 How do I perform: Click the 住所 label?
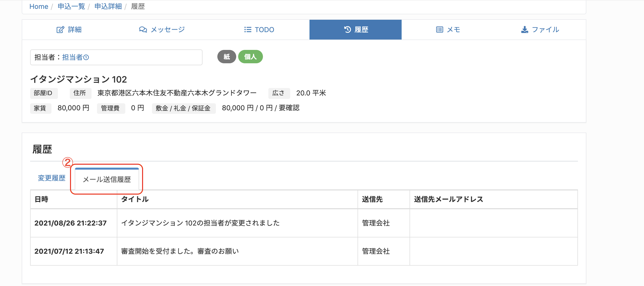click(x=81, y=93)
